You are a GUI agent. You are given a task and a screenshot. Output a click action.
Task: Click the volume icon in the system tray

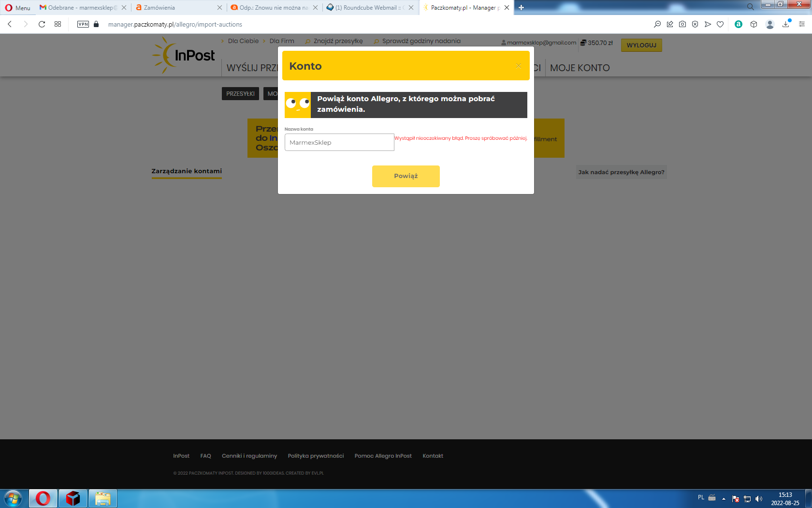pyautogui.click(x=759, y=499)
